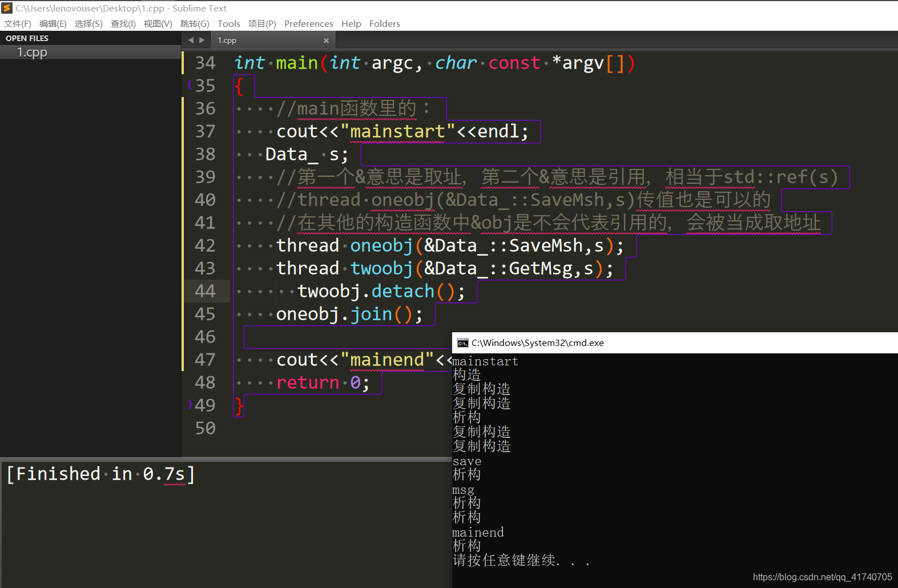The width and height of the screenshot is (898, 588).
Task: Open the 视图(V) menu
Action: (x=158, y=23)
